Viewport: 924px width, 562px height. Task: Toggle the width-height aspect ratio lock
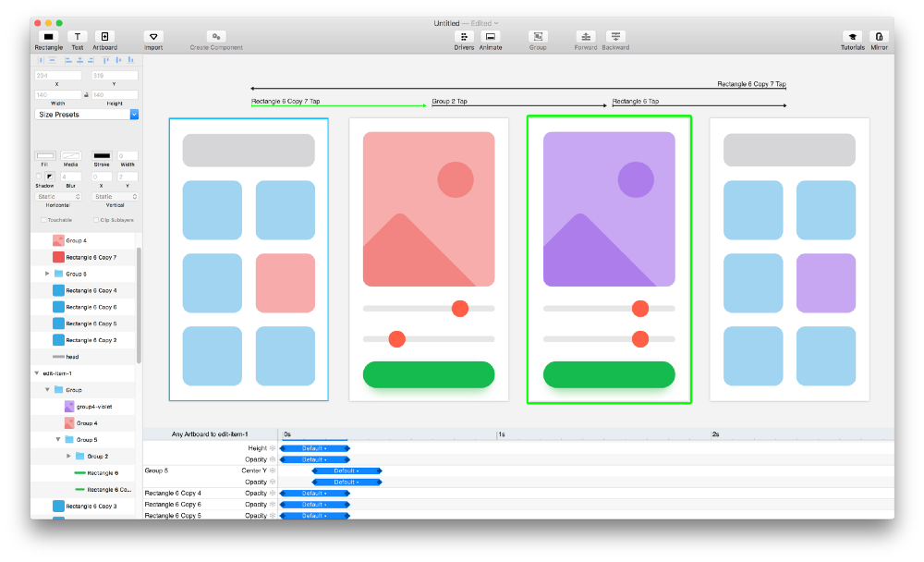[x=86, y=94]
